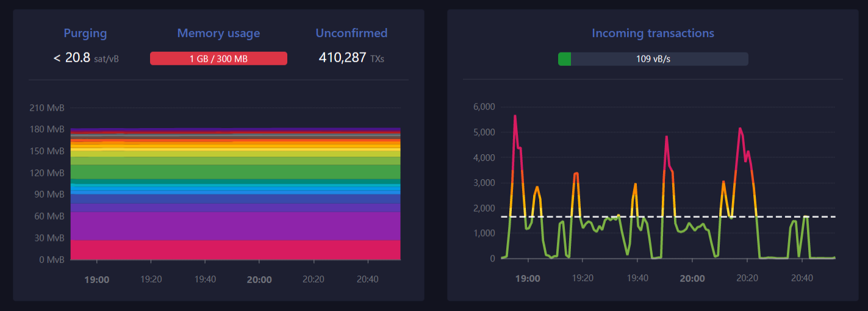Click the 19:40 label on incoming transactions axis
Screen dimensions: 868x311
637,278
